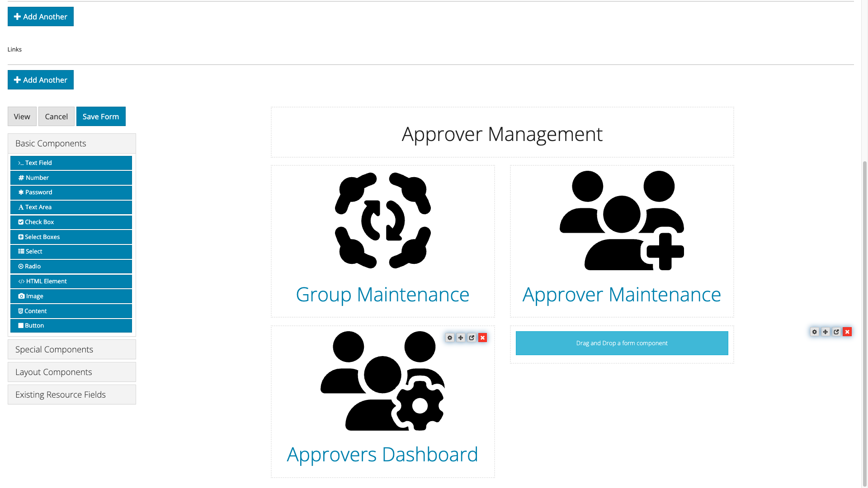Click the red remove icon on dashboard tile
Image resolution: width=868 pixels, height=488 pixels.
(482, 338)
